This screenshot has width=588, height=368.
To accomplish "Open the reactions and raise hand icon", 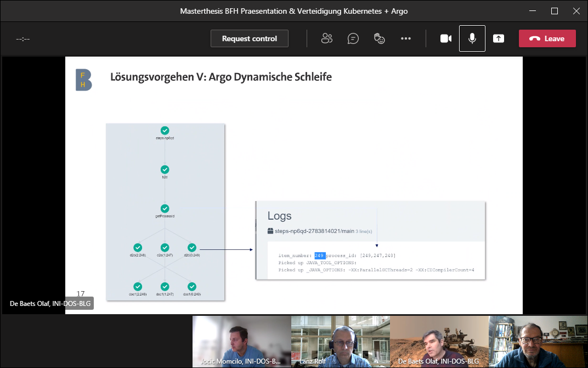I will [379, 38].
